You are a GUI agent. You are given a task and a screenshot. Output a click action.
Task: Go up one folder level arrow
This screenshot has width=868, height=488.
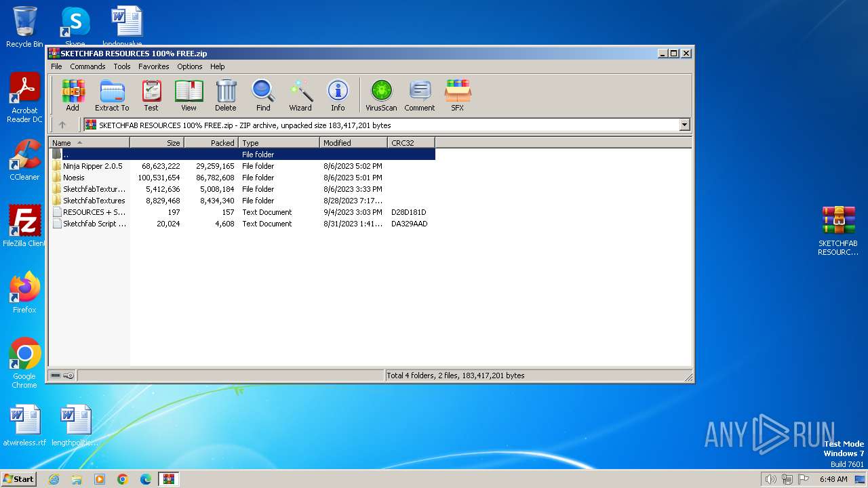click(62, 125)
